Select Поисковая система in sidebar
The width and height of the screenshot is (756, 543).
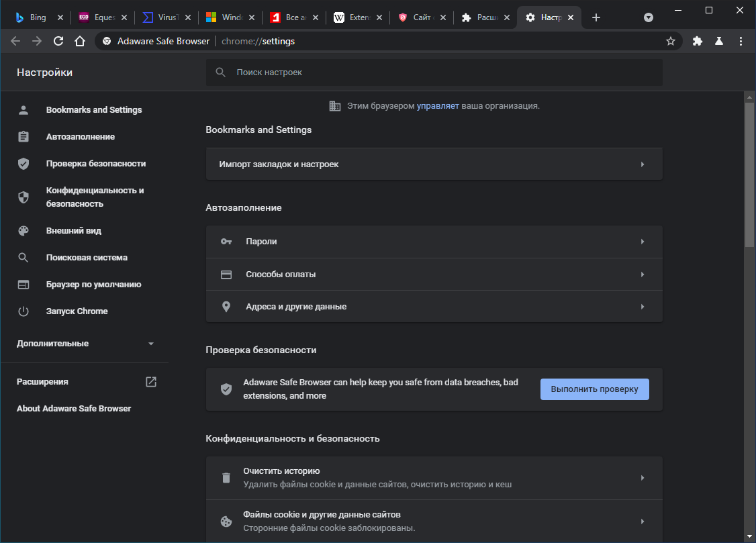tap(87, 258)
